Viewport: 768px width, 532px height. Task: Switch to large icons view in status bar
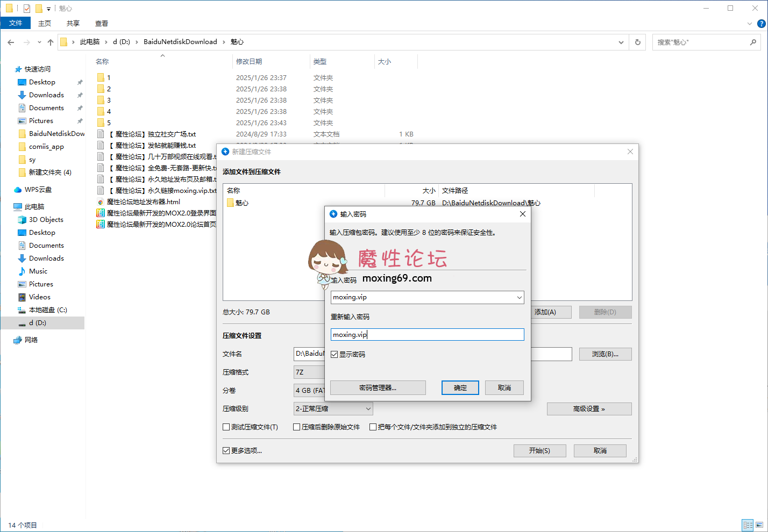click(x=760, y=525)
